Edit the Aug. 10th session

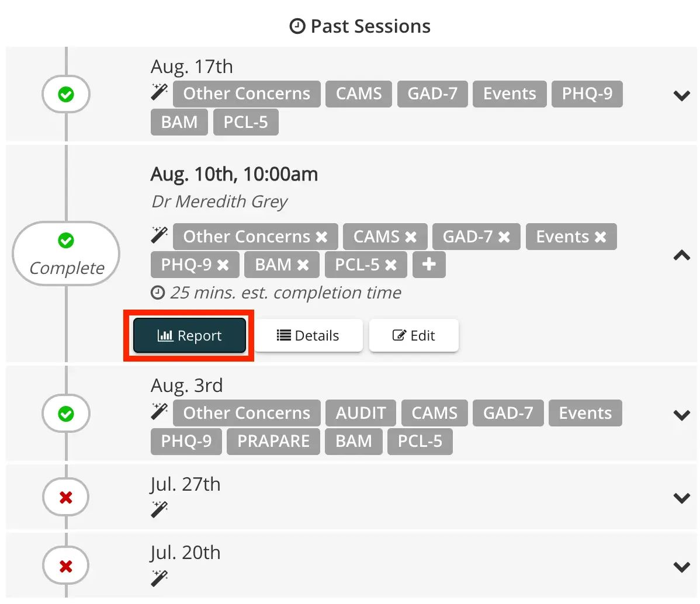(x=414, y=335)
